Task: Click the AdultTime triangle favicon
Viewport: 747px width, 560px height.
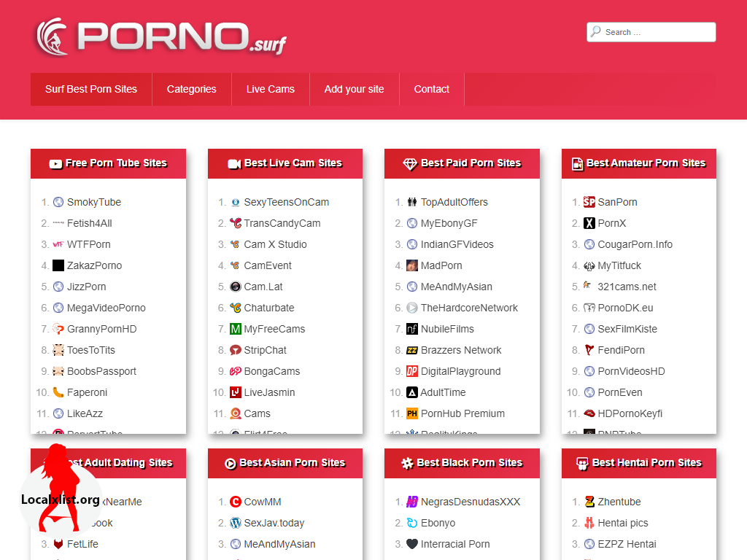Action: (x=412, y=392)
